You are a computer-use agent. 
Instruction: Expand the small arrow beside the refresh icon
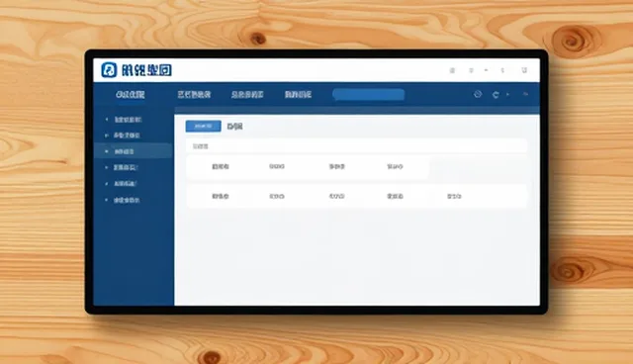pos(507,94)
